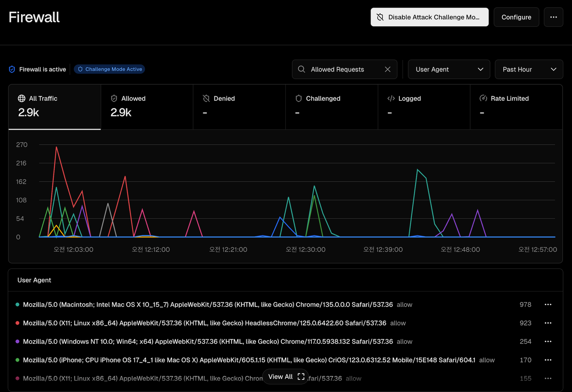Click the User Agent section heading
This screenshot has width=572, height=392.
(34, 280)
